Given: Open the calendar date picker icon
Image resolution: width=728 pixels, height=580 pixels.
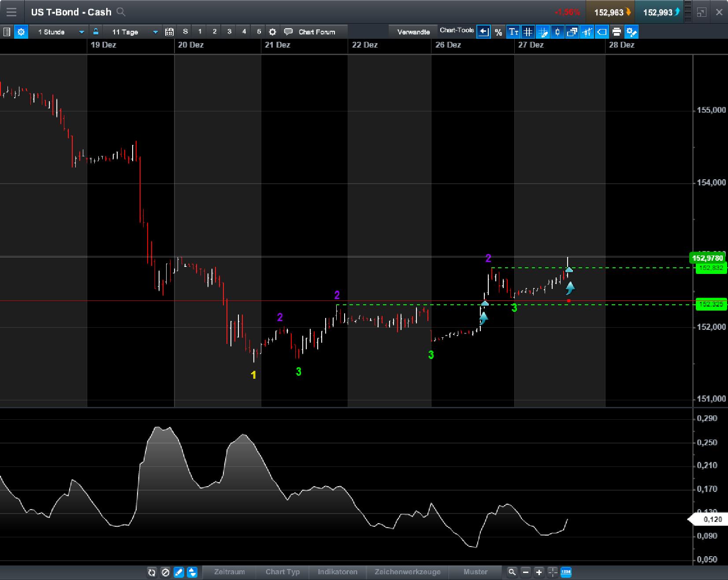Looking at the screenshot, I should [169, 32].
